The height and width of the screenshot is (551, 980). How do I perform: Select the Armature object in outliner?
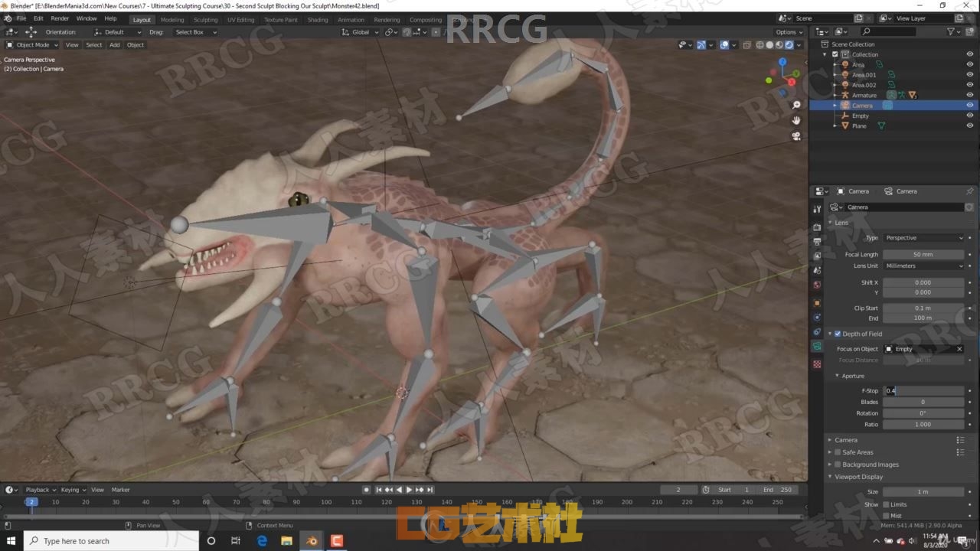click(x=864, y=96)
